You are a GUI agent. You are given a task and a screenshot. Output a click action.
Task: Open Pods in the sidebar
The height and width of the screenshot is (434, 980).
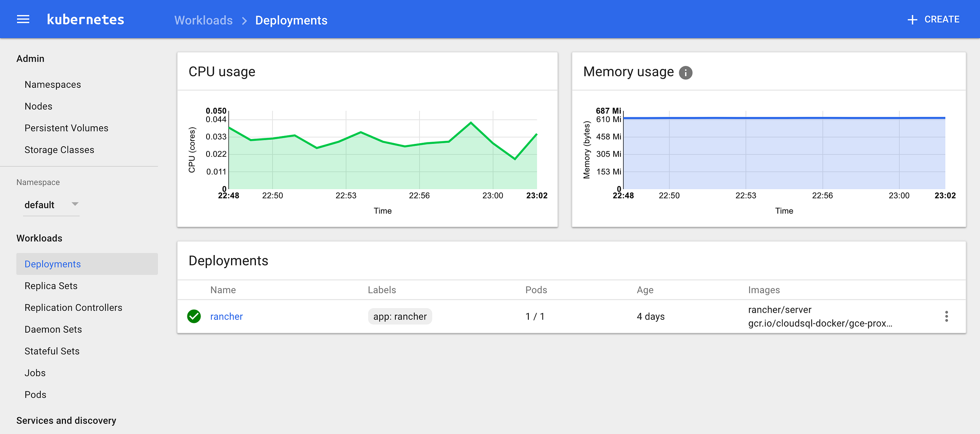35,394
